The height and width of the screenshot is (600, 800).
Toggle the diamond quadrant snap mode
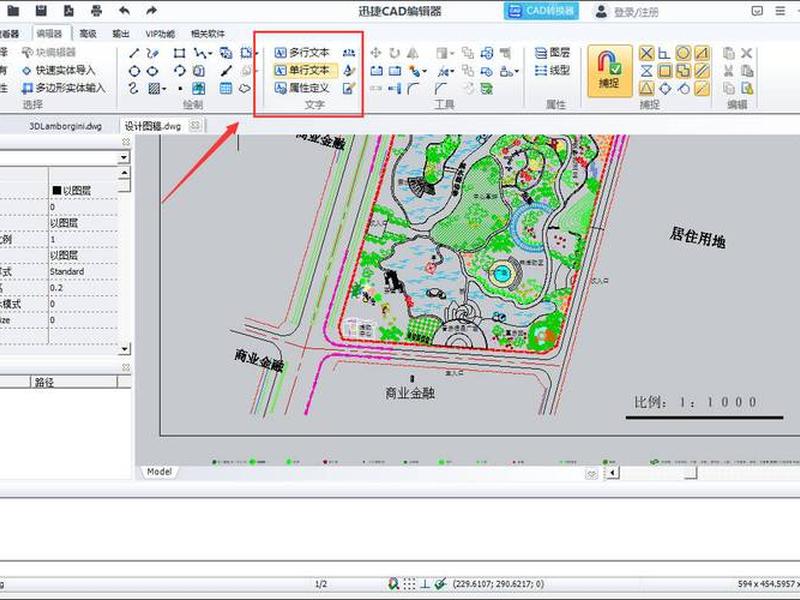pos(664,89)
